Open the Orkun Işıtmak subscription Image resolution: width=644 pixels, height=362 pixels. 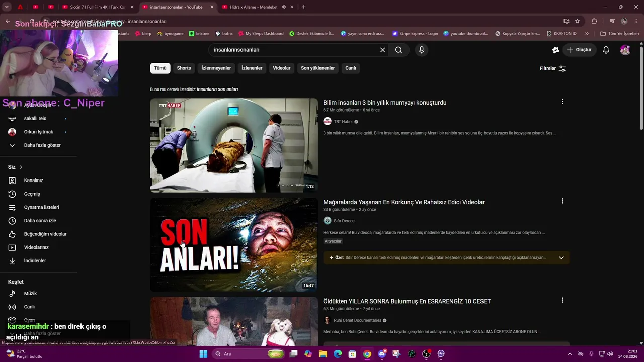click(x=39, y=132)
